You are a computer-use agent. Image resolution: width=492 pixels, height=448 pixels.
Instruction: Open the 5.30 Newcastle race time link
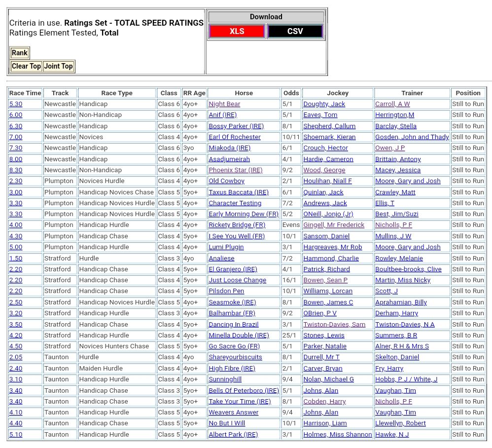[x=16, y=104]
